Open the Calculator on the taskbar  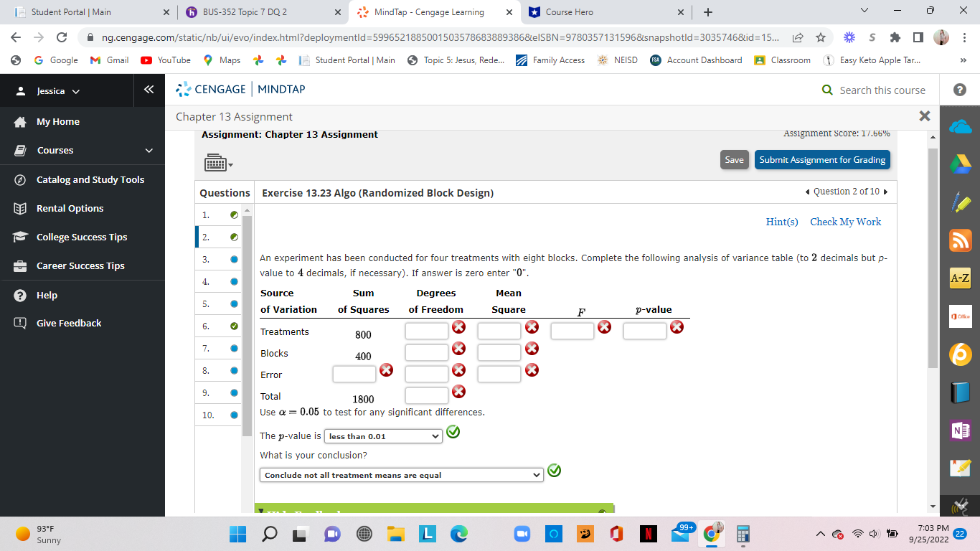[743, 534]
